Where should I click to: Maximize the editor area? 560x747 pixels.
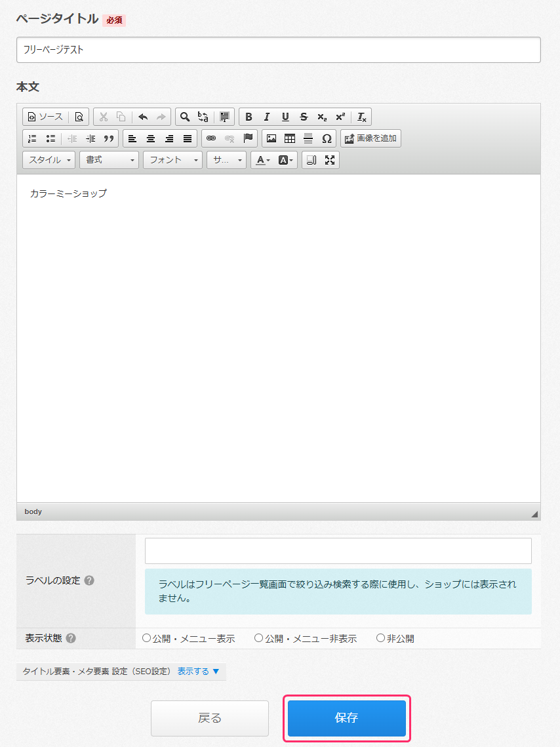pyautogui.click(x=330, y=160)
